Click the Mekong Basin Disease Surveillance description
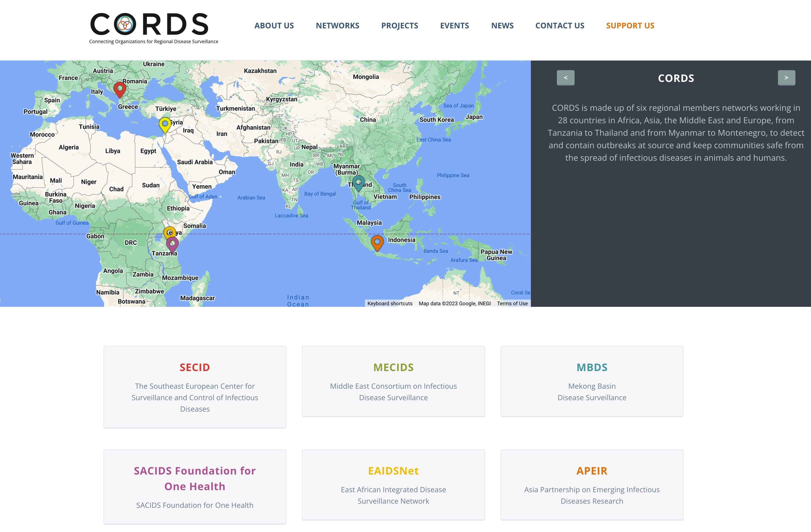 [x=592, y=392]
